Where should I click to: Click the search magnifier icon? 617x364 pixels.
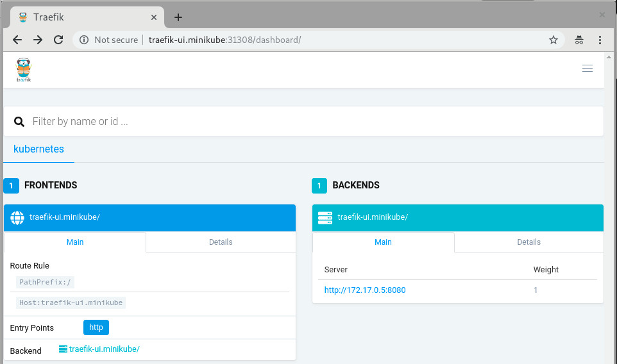coord(19,122)
